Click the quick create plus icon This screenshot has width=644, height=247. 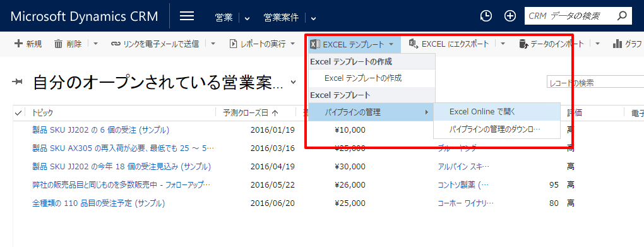click(510, 16)
